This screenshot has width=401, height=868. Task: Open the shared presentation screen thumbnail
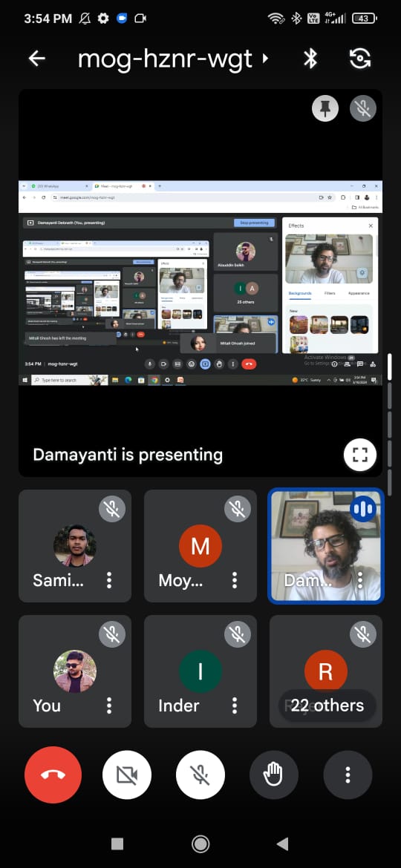pyautogui.click(x=200, y=283)
